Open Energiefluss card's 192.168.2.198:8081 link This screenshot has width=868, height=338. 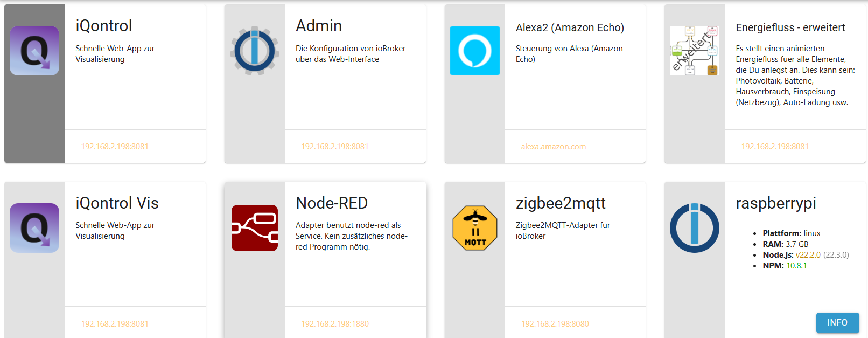[x=775, y=147]
